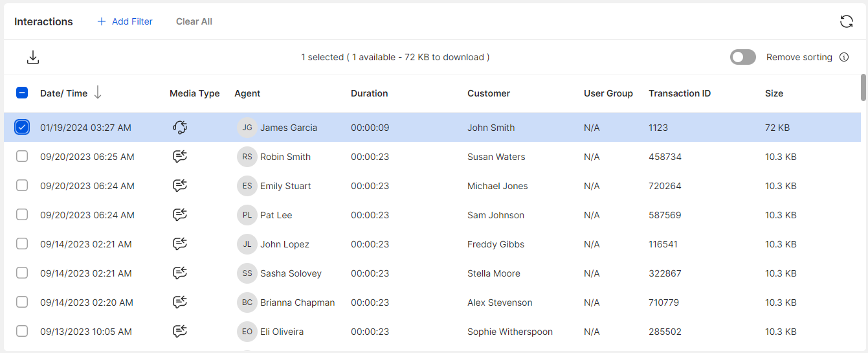Click the PL avatar for Pat Lee
This screenshot has height=353, width=868.
tap(247, 215)
